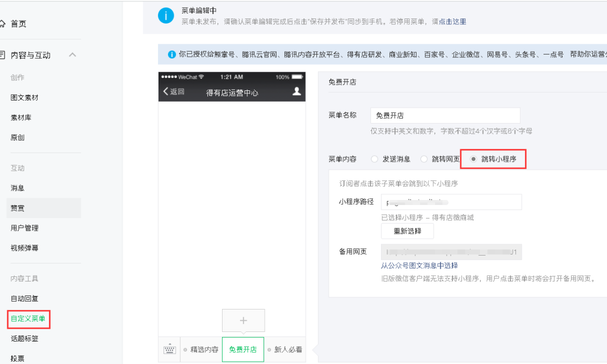This screenshot has height=364, width=607.
Task: Click the 菜单名称 input field
Action: pyautogui.click(x=445, y=115)
